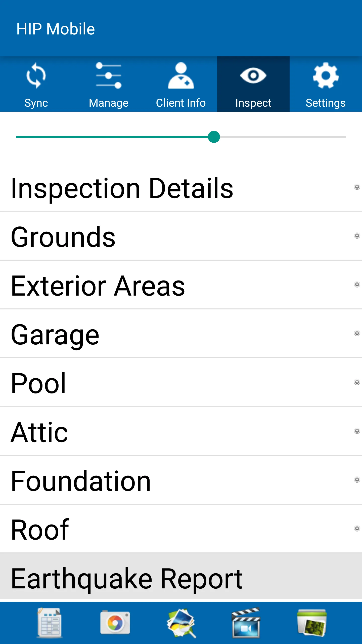Open the Attic section

point(181,431)
